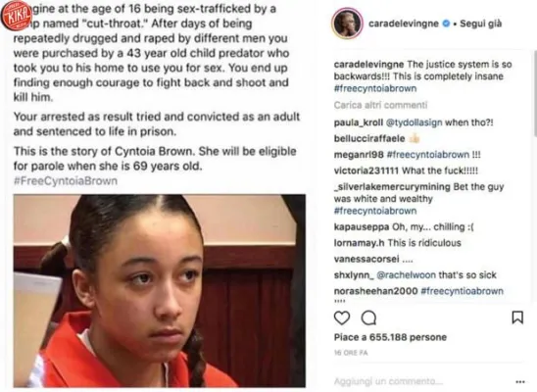The height and width of the screenshot is (392, 537).
Task: Open the three-dot options menu
Action: point(520,382)
